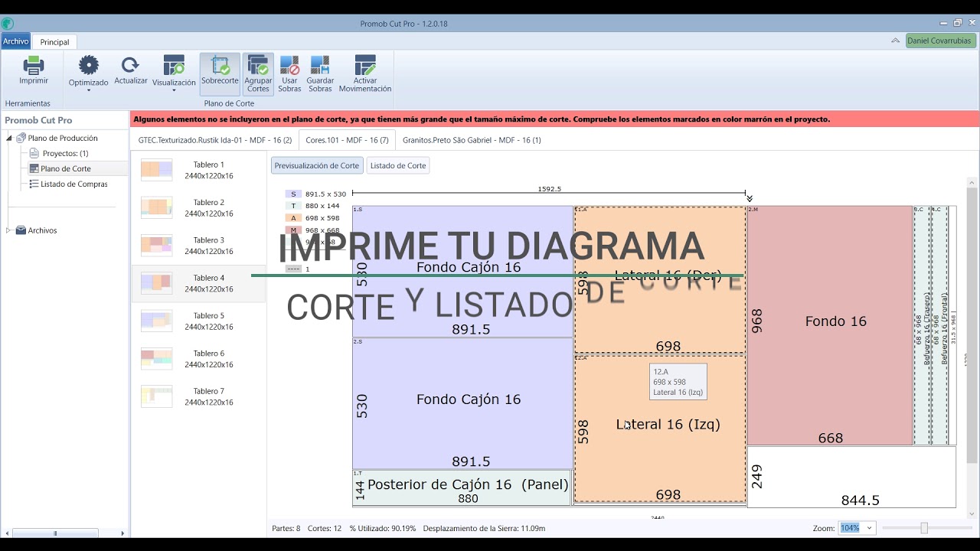Image resolution: width=980 pixels, height=551 pixels.
Task: Click Activar Movimentación icon
Action: [365, 65]
